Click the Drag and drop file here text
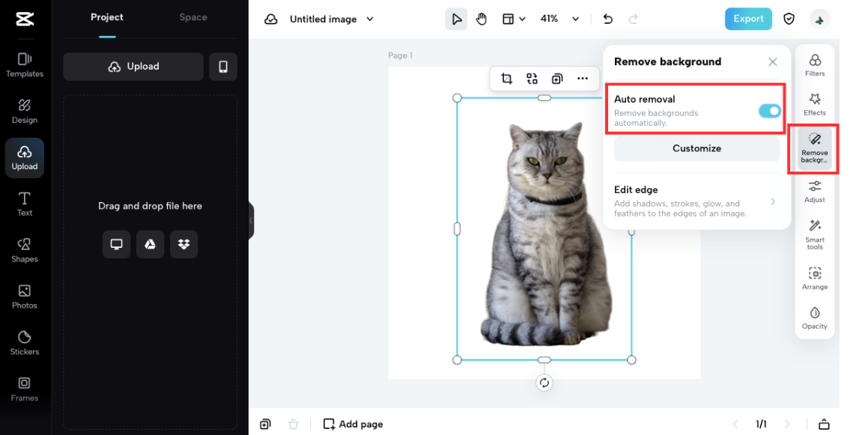 pyautogui.click(x=150, y=206)
